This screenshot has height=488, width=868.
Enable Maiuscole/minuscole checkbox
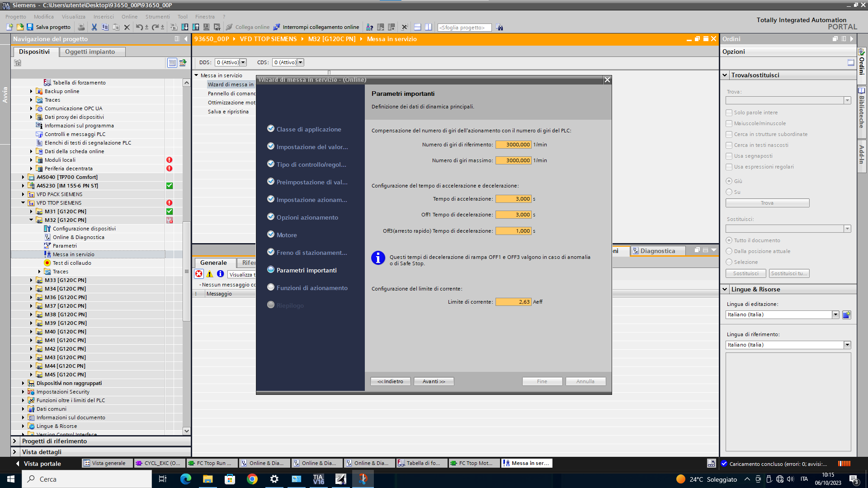(x=729, y=123)
